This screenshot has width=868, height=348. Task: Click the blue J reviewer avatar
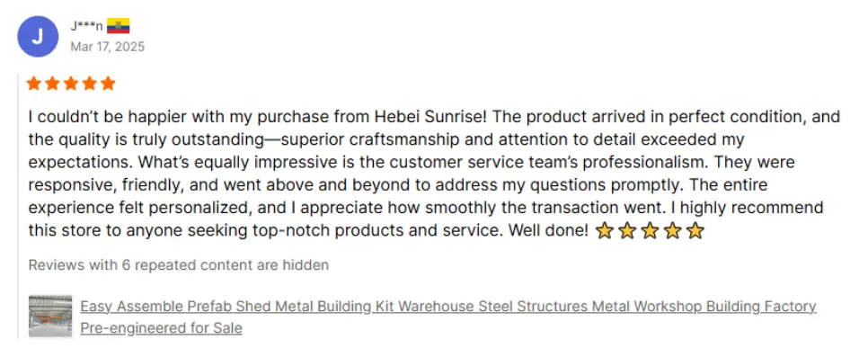coord(38,37)
